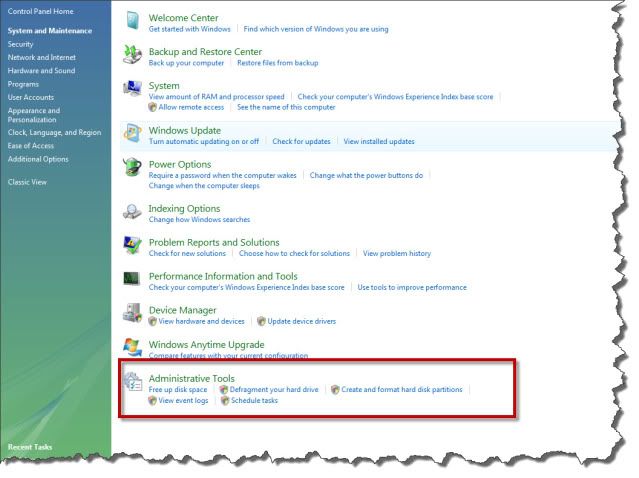Open the Indexing Options magnifier icon
Image resolution: width=639 pixels, height=478 pixels.
click(x=132, y=211)
